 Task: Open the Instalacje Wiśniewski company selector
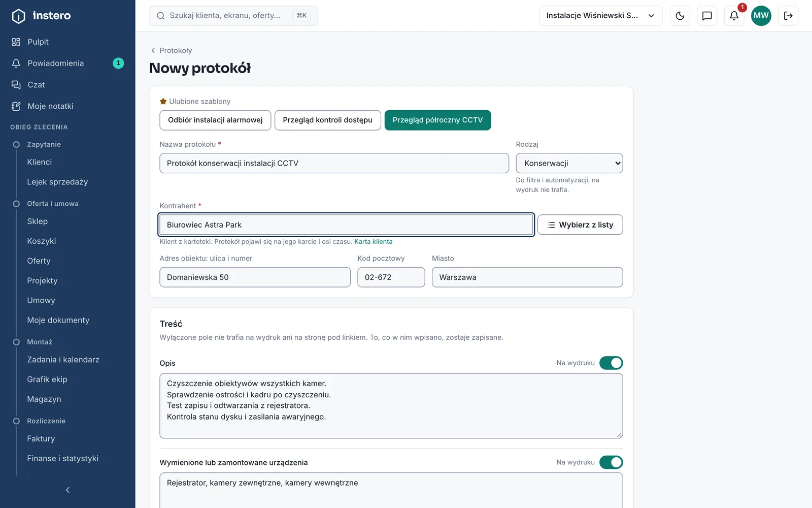(x=601, y=16)
